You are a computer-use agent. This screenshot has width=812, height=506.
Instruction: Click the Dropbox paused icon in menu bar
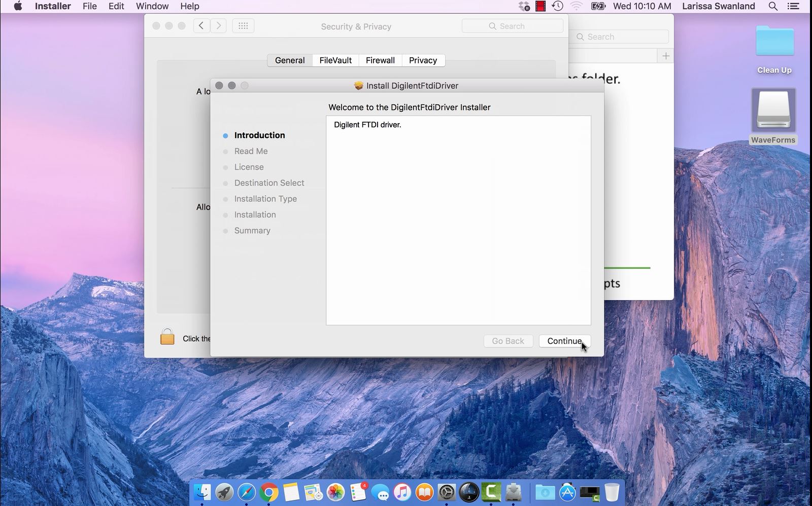[524, 6]
